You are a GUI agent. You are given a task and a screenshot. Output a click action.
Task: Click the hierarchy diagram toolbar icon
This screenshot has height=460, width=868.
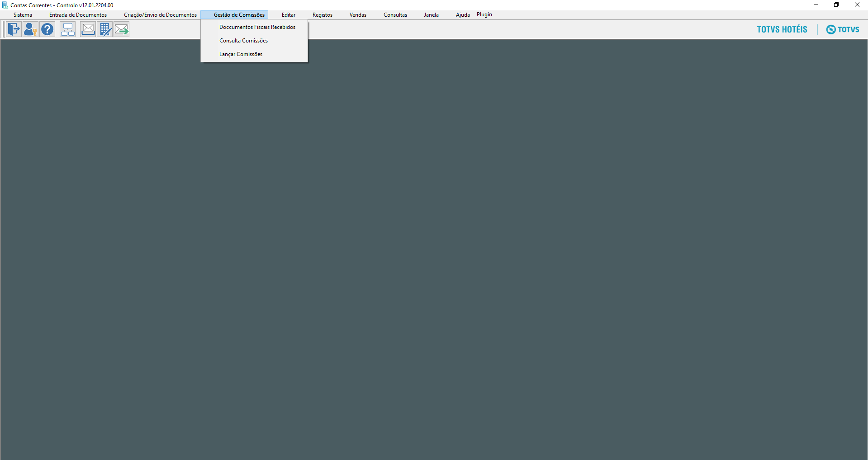(68, 30)
